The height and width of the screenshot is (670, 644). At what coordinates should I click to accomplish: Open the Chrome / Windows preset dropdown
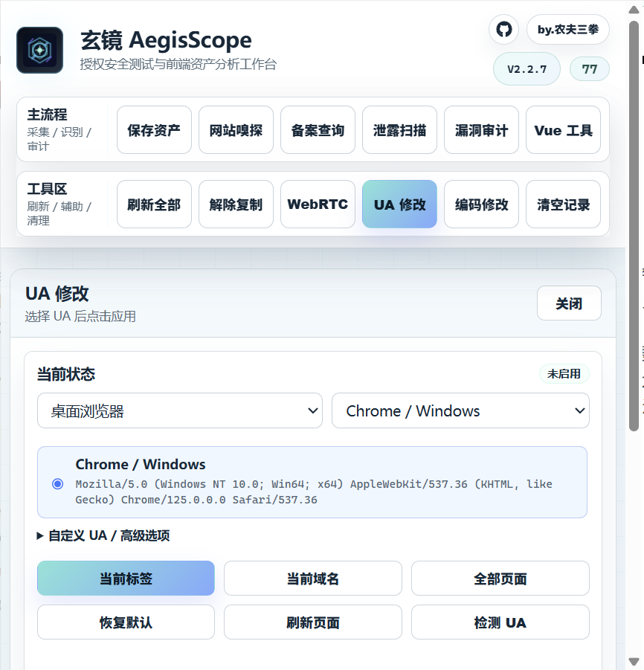[460, 410]
